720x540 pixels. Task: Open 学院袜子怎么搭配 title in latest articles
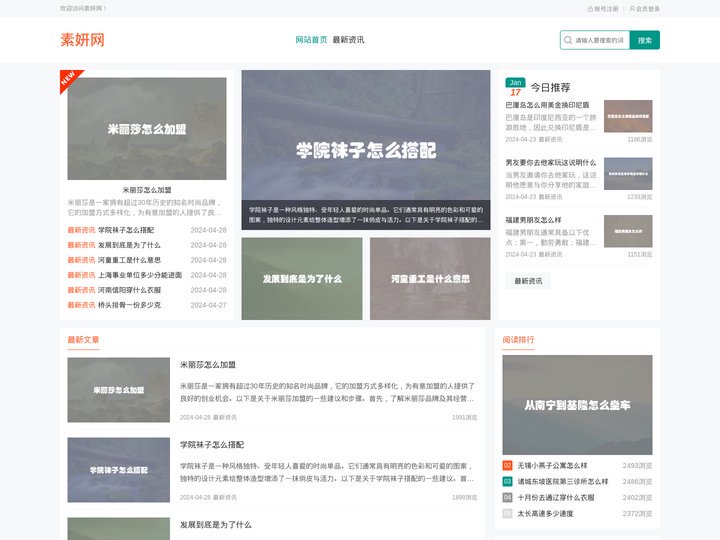pyautogui.click(x=212, y=444)
